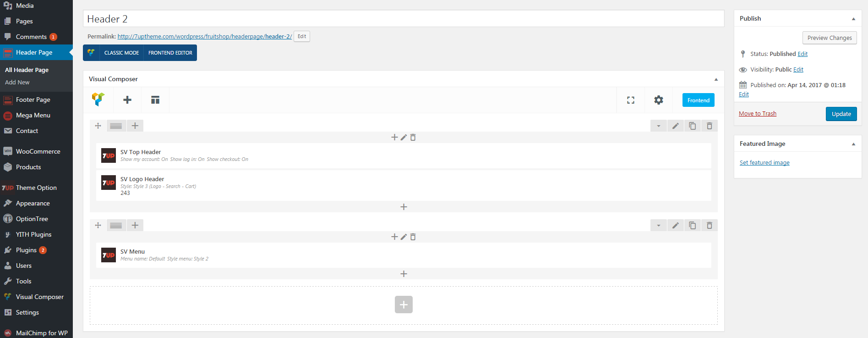
Task: Click the Set featured image link
Action: (764, 163)
